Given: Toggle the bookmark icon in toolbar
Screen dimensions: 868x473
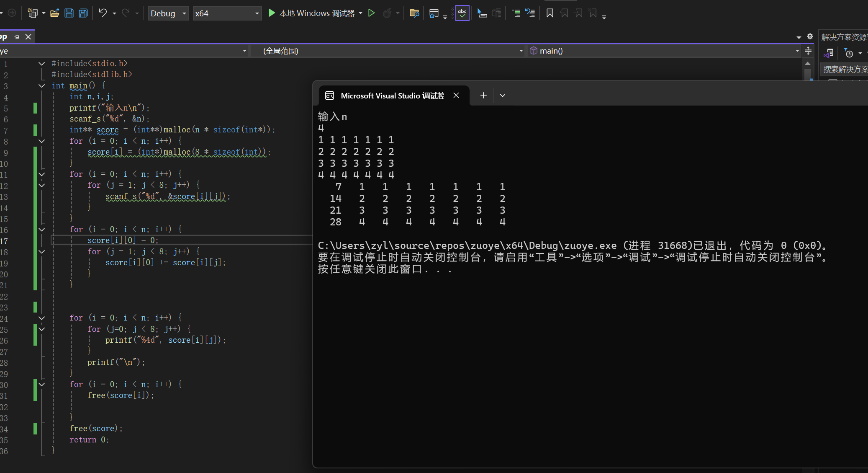Looking at the screenshot, I should pos(550,13).
